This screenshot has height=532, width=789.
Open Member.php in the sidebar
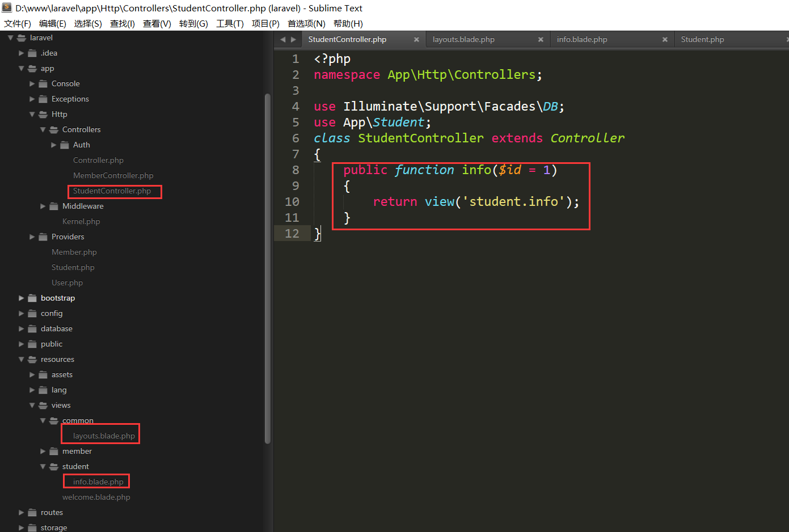74,252
